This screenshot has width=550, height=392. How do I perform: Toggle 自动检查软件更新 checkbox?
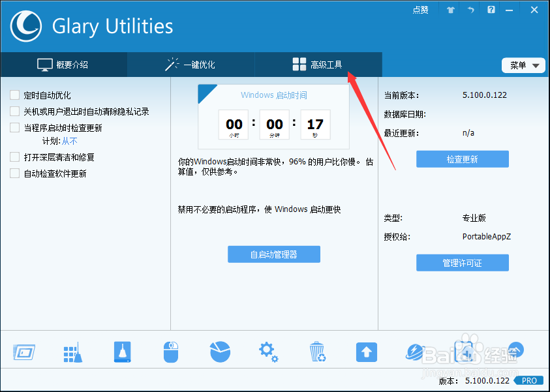14,173
